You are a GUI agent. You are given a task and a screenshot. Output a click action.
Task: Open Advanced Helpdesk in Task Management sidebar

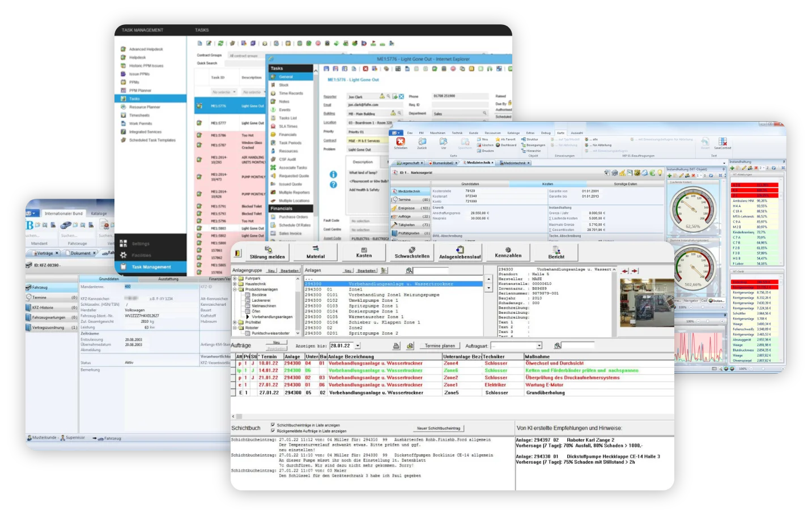coord(146,49)
